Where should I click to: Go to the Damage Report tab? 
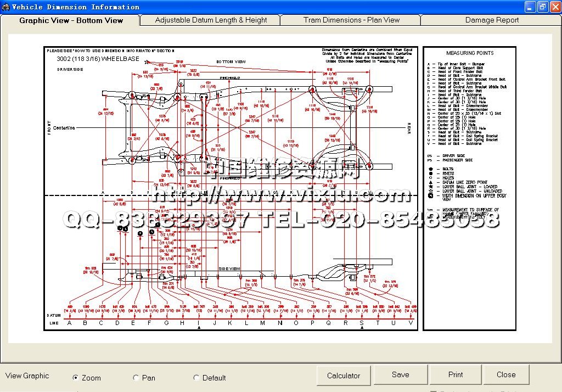coord(492,20)
